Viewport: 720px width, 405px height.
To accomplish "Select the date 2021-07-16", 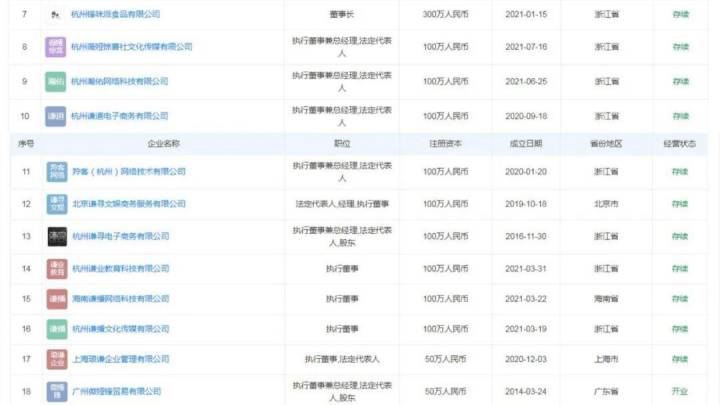I will [526, 46].
